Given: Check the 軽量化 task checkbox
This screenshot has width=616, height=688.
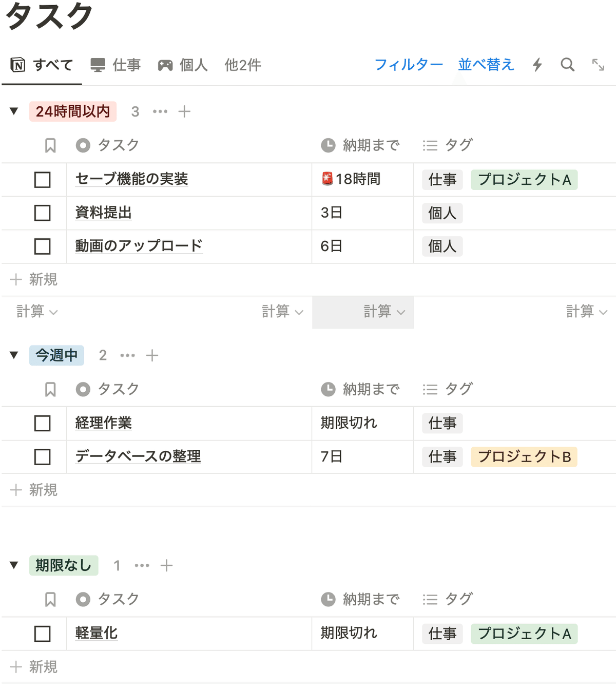Looking at the screenshot, I should point(42,634).
